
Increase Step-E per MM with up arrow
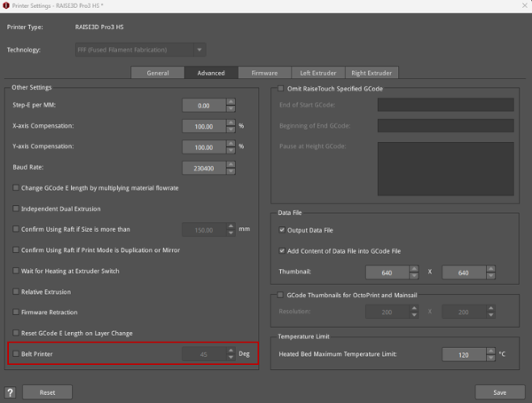[231, 101]
